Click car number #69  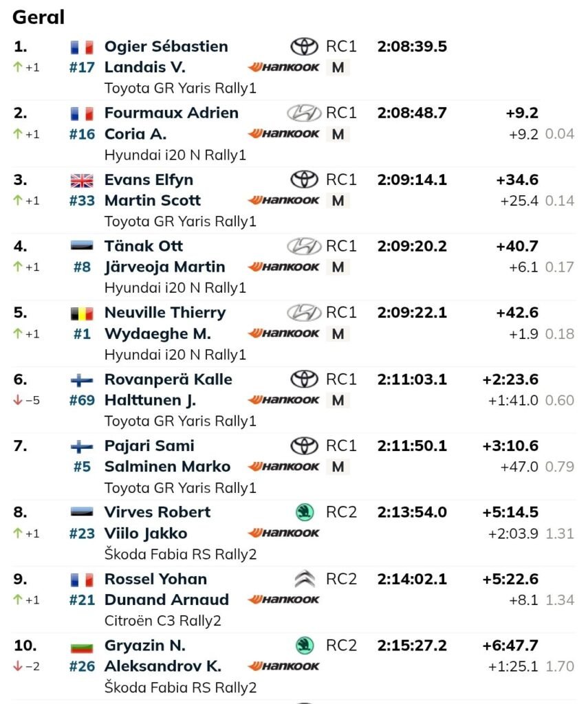[x=82, y=400]
